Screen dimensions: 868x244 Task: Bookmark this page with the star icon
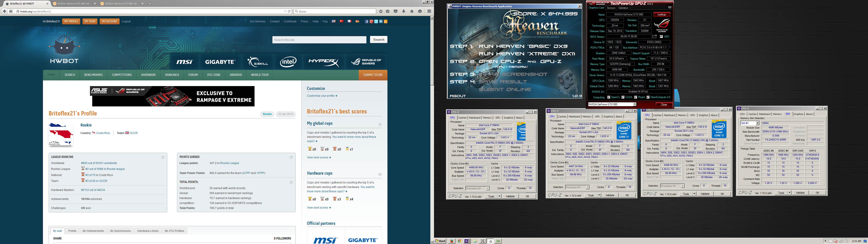381,12
